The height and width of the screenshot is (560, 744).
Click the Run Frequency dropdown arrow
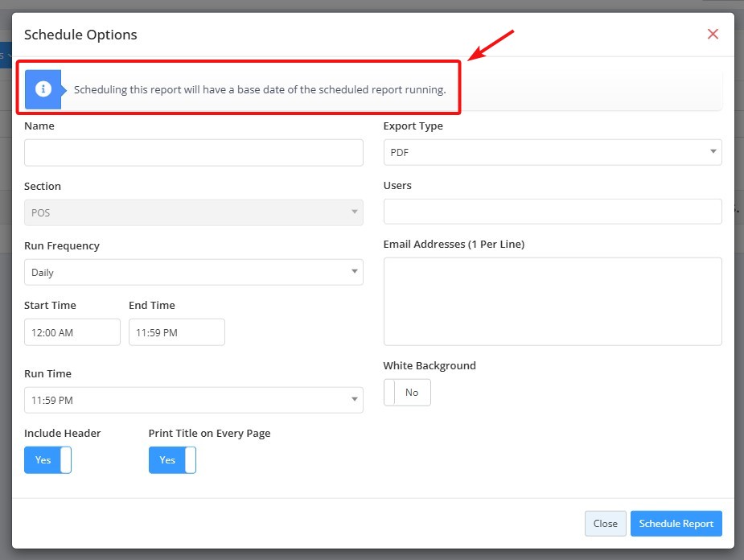pyautogui.click(x=354, y=271)
